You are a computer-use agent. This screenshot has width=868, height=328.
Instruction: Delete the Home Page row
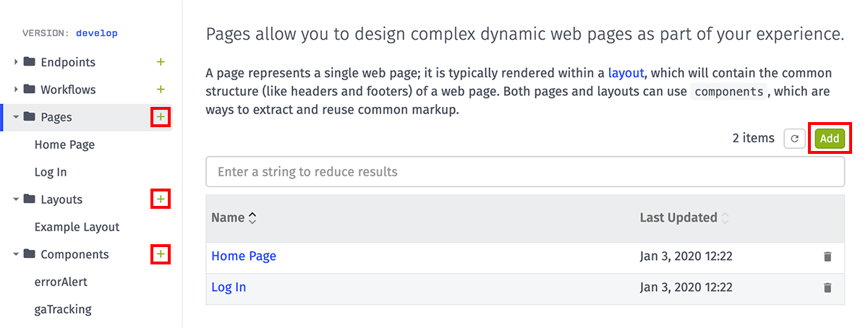(x=827, y=256)
